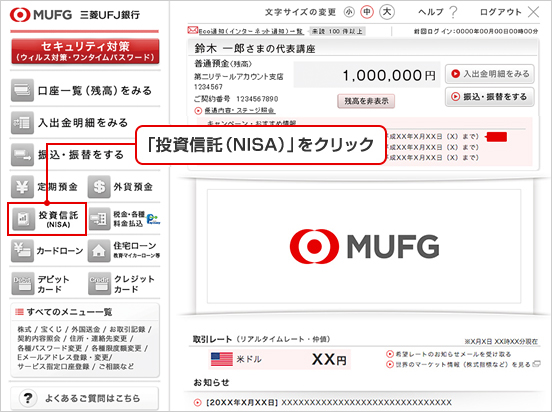Open 定期預金 yen icon
Screen dimensions: 552x412
[22, 187]
